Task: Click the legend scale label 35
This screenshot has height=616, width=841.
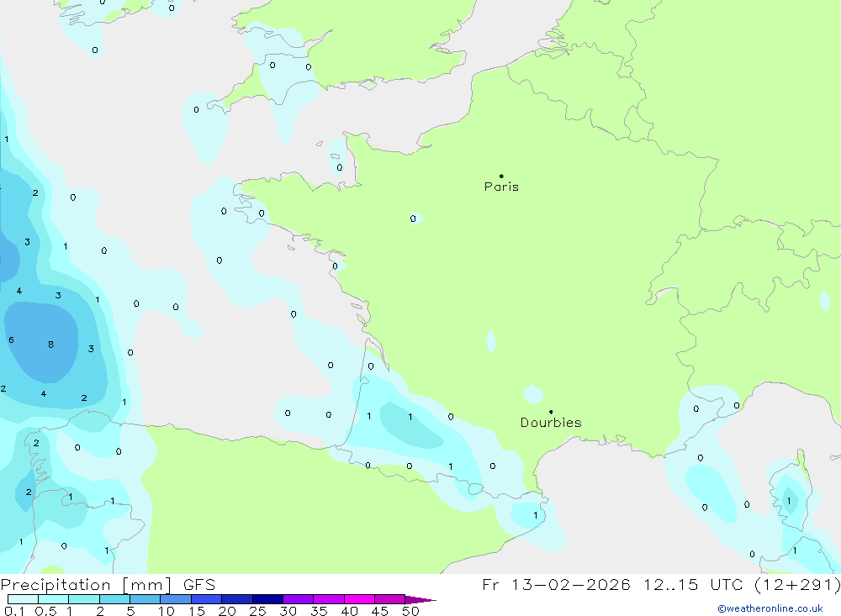Action: click(x=319, y=611)
